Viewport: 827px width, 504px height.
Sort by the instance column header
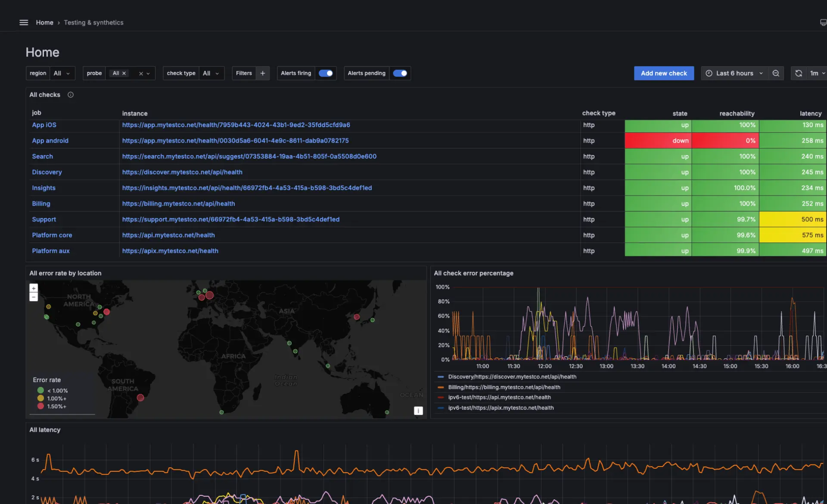(135, 113)
